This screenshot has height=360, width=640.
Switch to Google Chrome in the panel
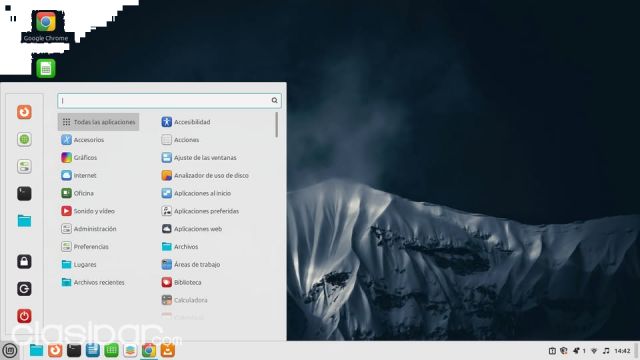click(x=149, y=350)
